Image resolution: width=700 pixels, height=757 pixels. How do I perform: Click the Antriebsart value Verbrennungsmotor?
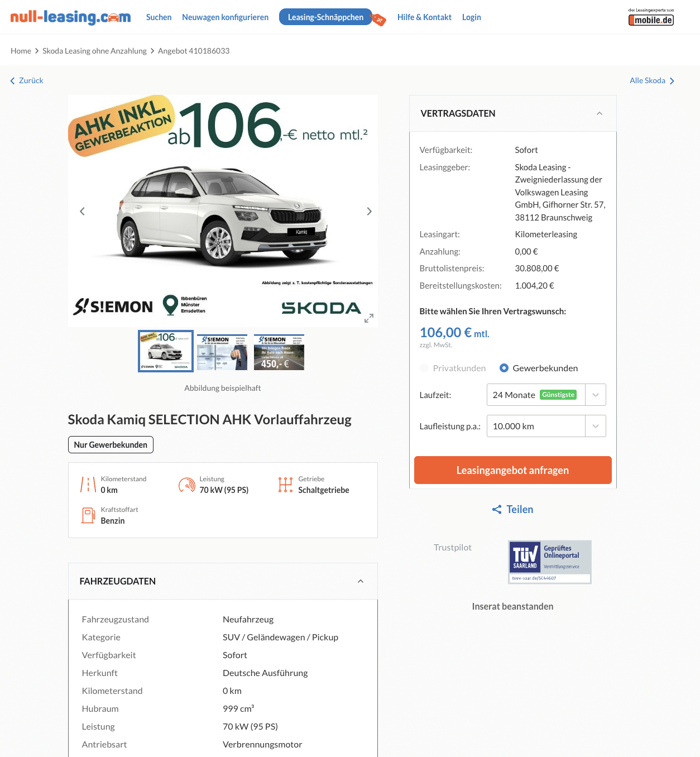(262, 745)
